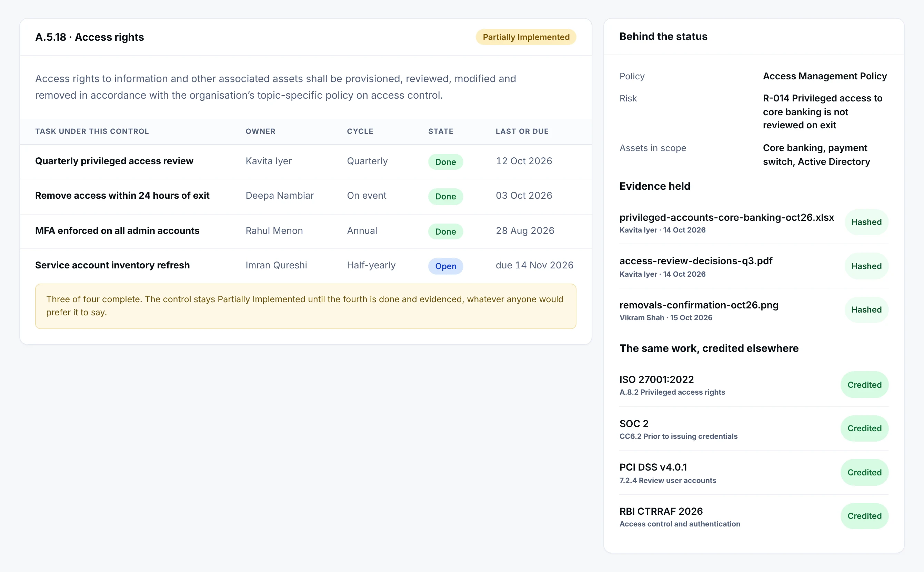Click owner Kavita Iyer in the task table
Image resolution: width=924 pixels, height=572 pixels.
tap(269, 161)
